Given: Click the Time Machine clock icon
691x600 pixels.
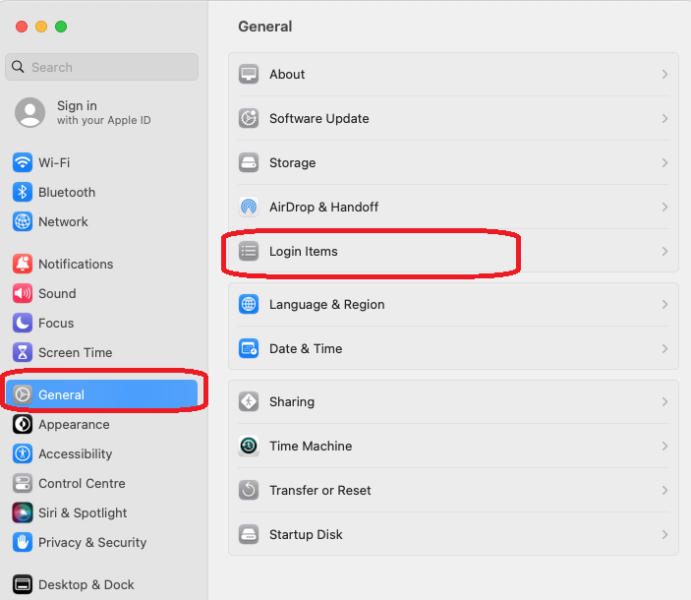Looking at the screenshot, I should [x=249, y=446].
